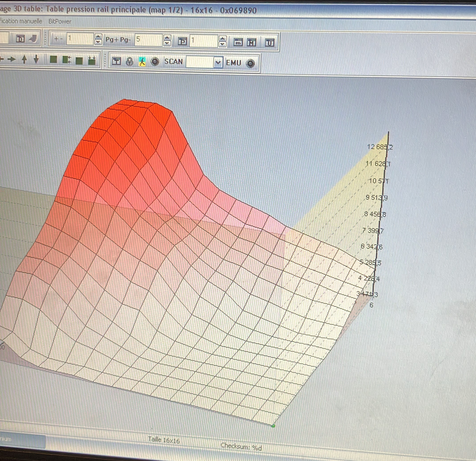
Task: Click the running man icon
Action: click(142, 62)
